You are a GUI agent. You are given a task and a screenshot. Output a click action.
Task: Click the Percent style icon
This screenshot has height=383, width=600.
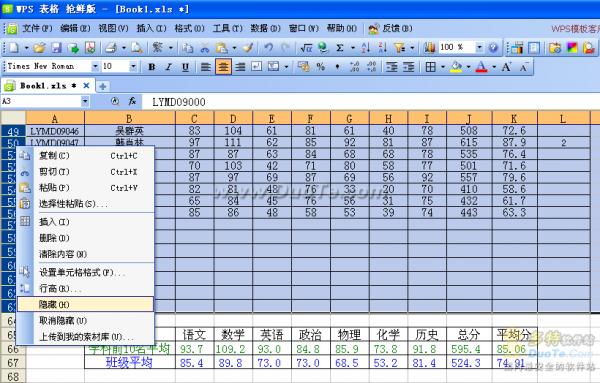coord(321,67)
